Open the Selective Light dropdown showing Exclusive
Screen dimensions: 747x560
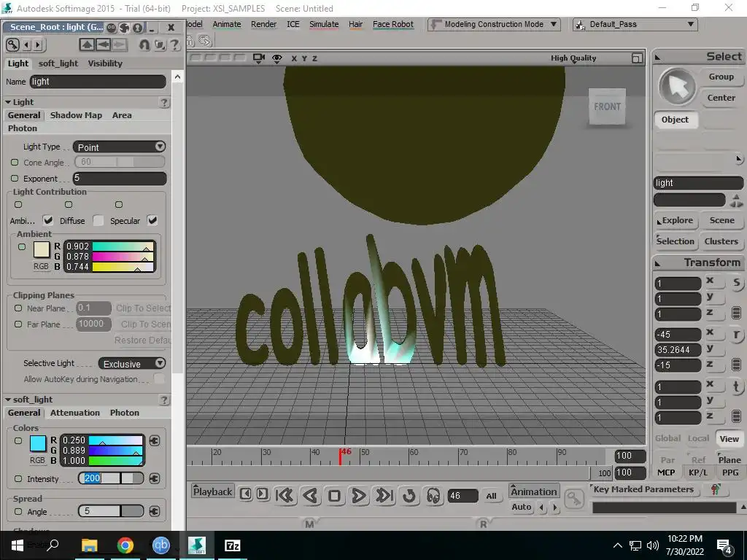pyautogui.click(x=132, y=364)
